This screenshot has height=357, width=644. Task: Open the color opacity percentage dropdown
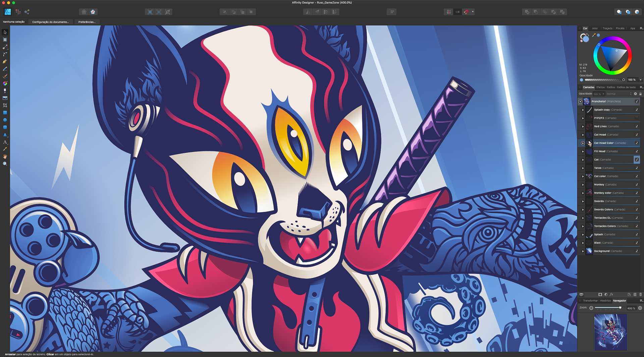640,80
